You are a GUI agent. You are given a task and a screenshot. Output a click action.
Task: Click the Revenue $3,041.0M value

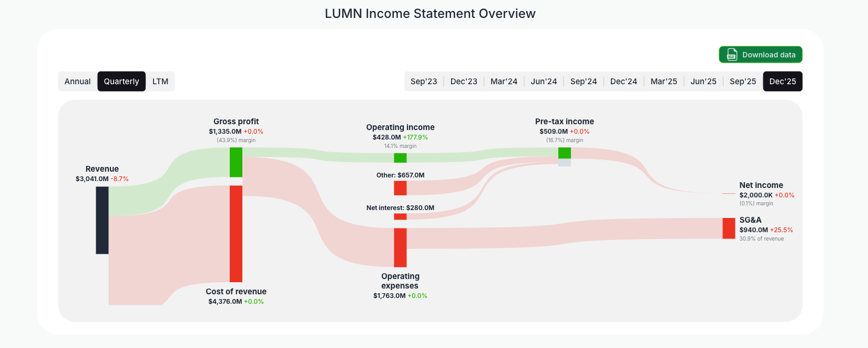[92, 179]
